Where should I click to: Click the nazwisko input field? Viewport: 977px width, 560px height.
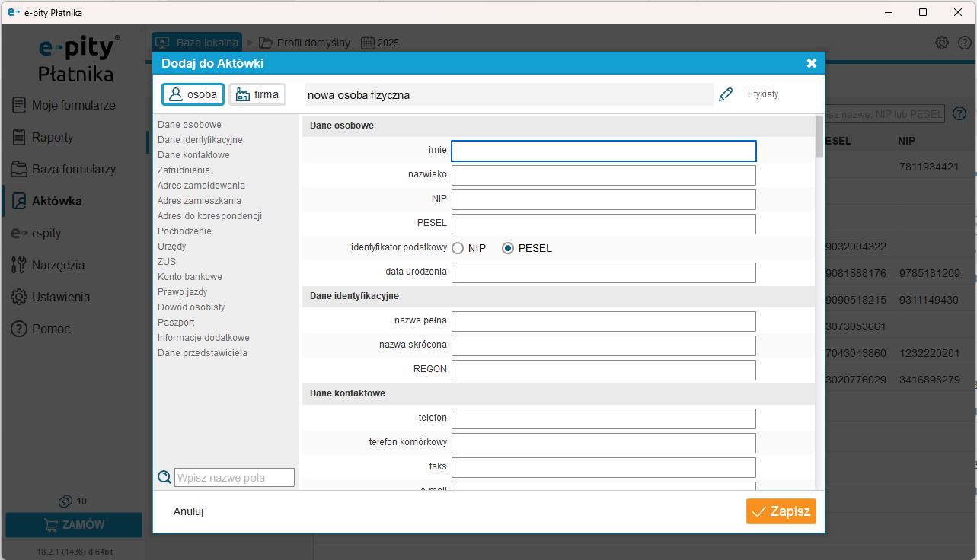pyautogui.click(x=603, y=176)
